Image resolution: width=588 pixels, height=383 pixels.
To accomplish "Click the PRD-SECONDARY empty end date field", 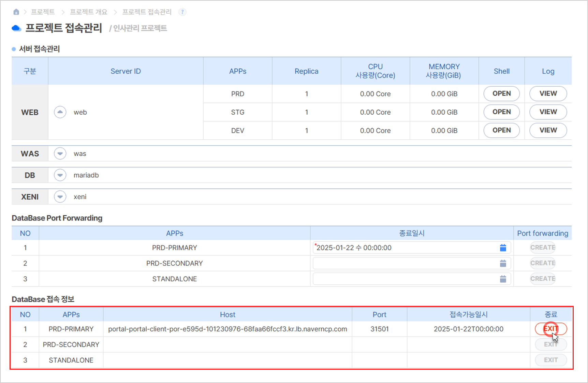I will pyautogui.click(x=412, y=264).
